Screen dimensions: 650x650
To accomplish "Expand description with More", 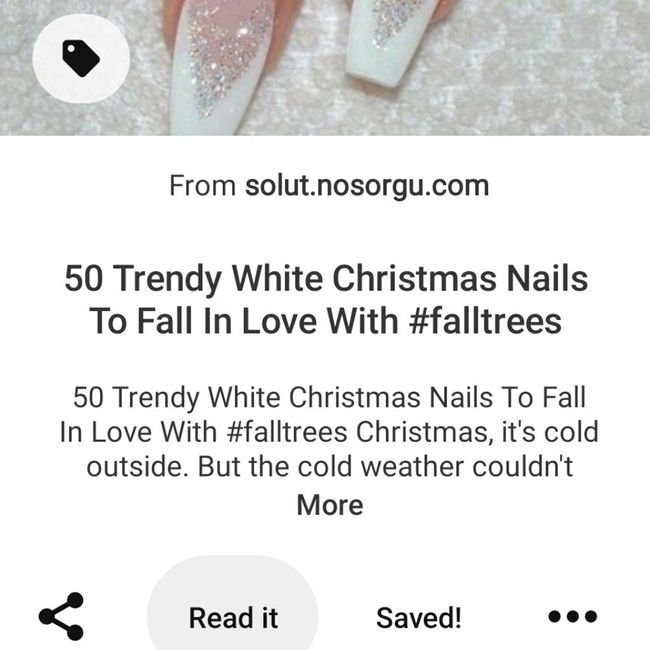I will point(330,505).
